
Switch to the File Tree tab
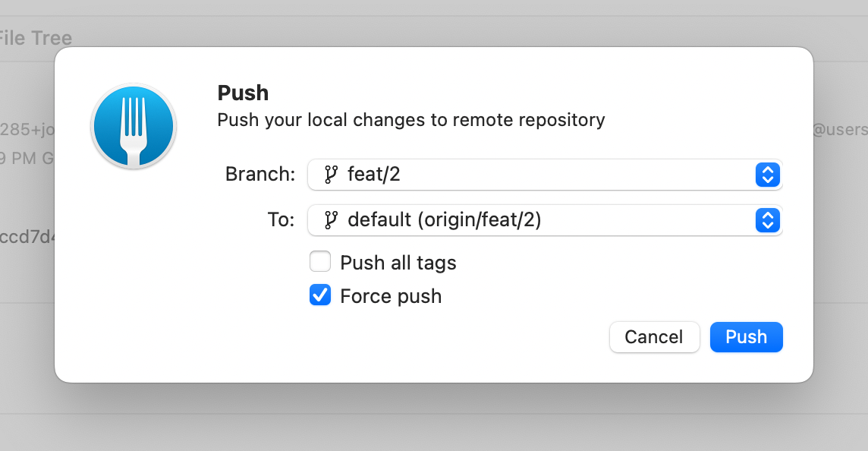[36, 38]
